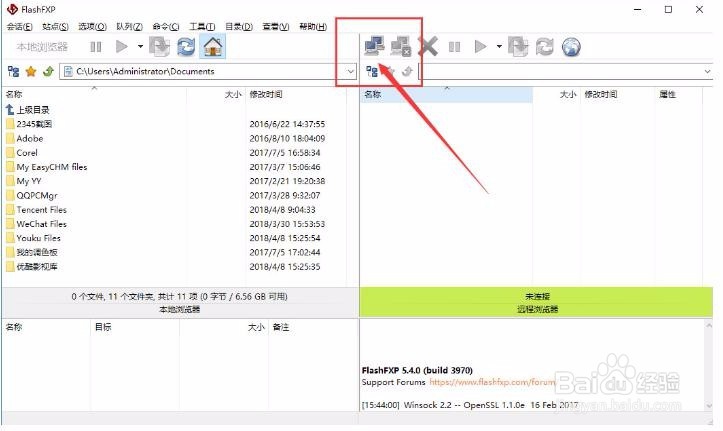The width and height of the screenshot is (723, 431).
Task: Sort local list by 名称 column header
Action: coord(94,94)
